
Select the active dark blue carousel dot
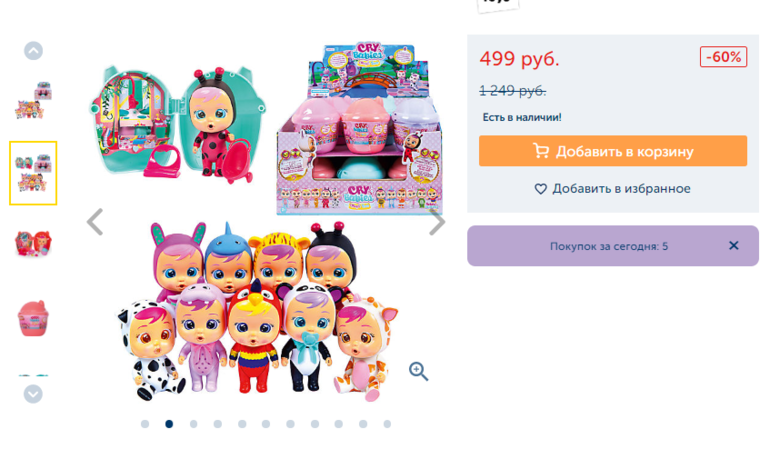[169, 424]
